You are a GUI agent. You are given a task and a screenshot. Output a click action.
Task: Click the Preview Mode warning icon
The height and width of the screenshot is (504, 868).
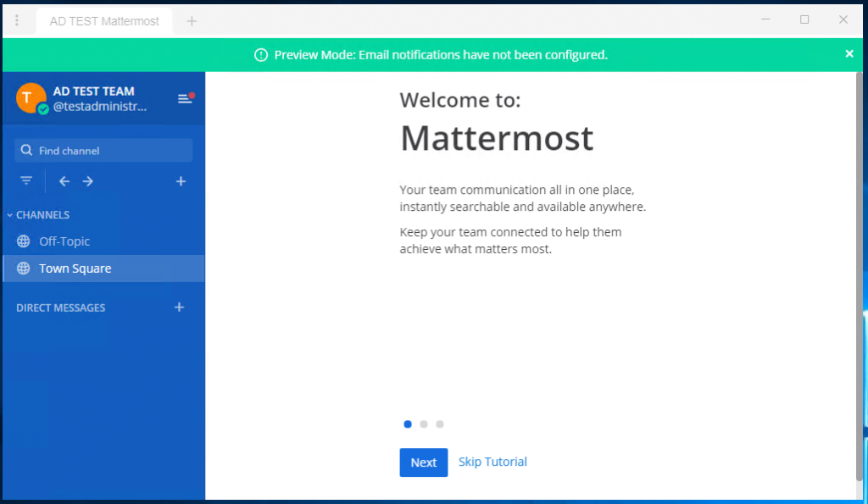[261, 55]
